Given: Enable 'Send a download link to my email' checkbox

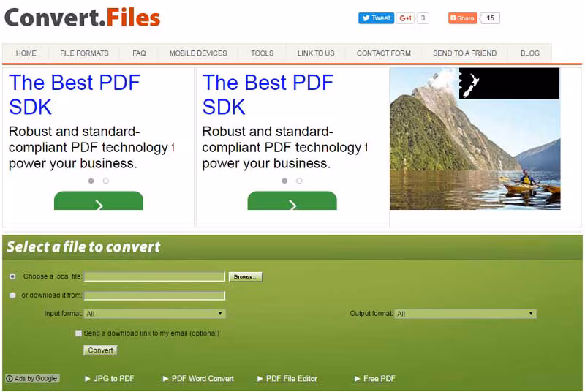Looking at the screenshot, I should 78,333.
